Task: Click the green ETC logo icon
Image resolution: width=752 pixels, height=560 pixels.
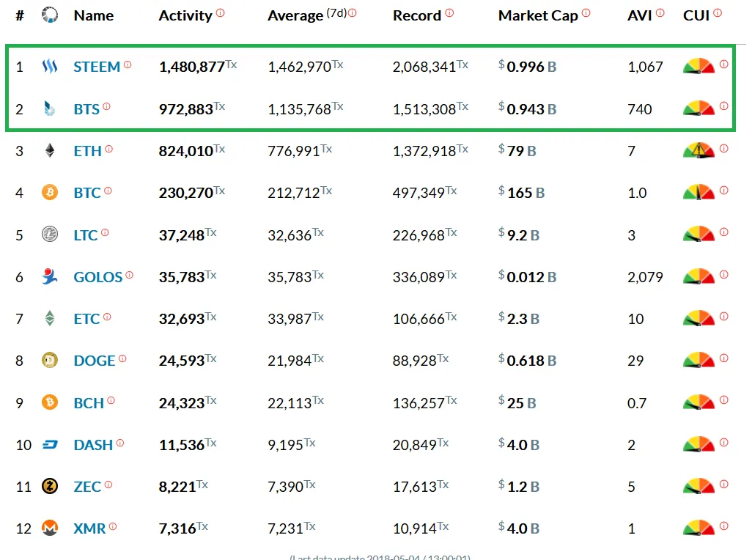Action: click(50, 318)
